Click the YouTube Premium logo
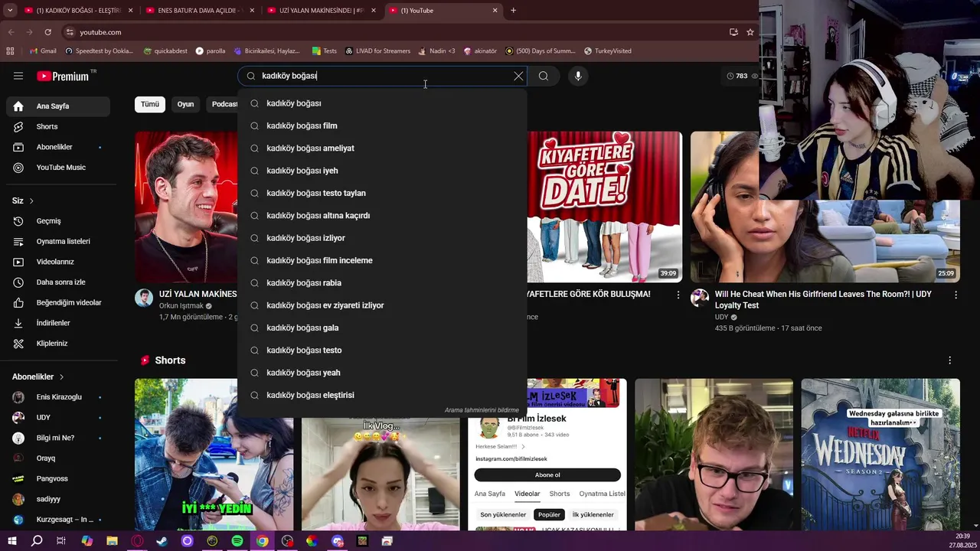980x551 pixels. [64, 76]
